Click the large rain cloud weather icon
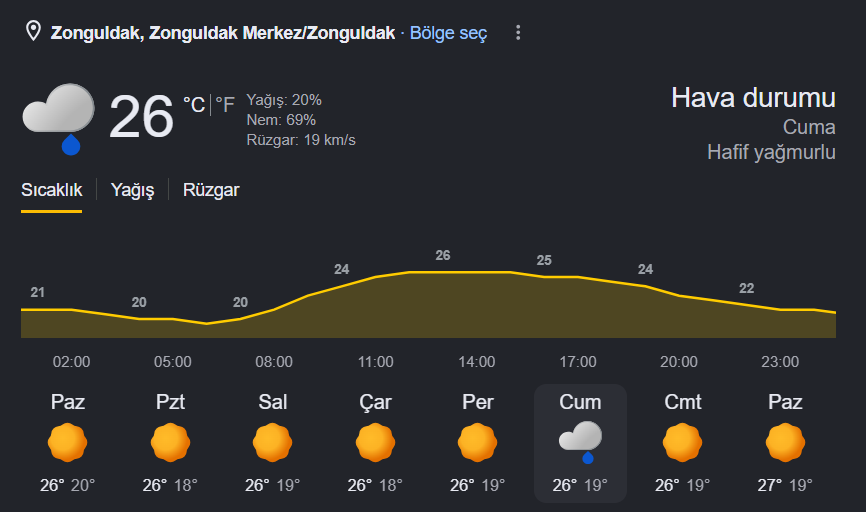The width and height of the screenshot is (866, 512). click(x=59, y=119)
